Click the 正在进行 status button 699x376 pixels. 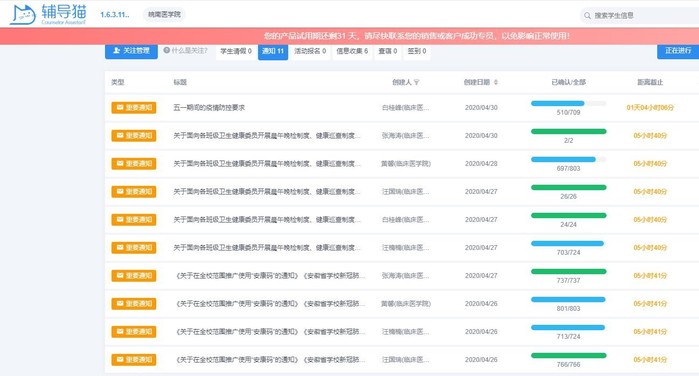point(678,51)
